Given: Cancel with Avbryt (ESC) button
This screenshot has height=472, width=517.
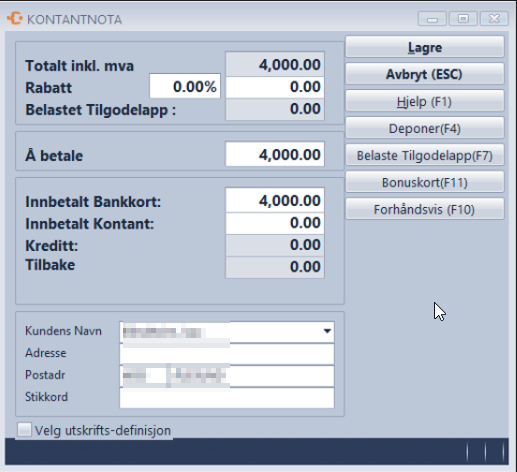Looking at the screenshot, I should 425,74.
